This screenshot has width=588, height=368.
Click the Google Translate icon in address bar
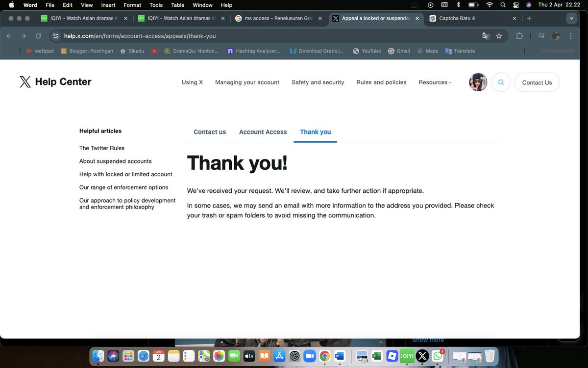coord(486,36)
